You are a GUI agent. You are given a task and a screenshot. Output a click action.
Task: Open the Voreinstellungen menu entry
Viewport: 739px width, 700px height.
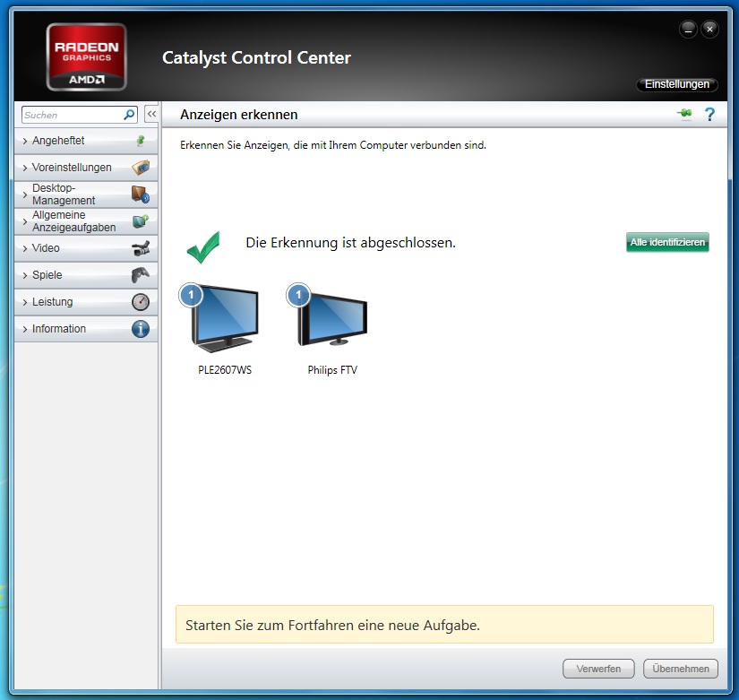tap(86, 168)
